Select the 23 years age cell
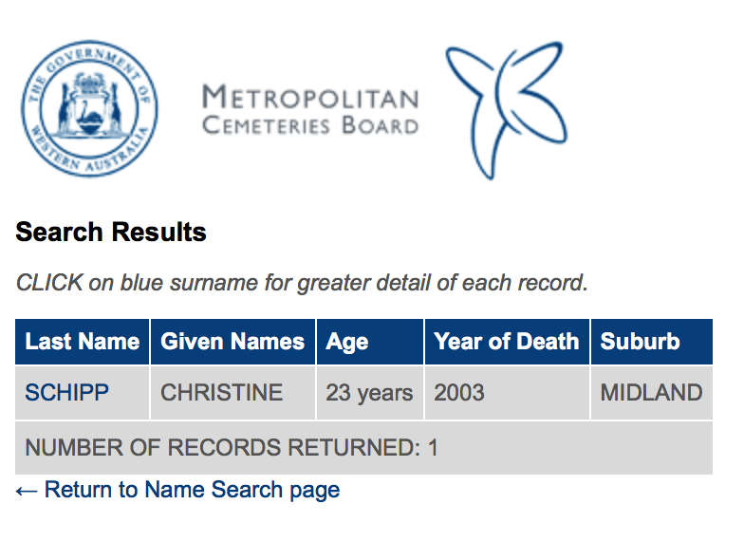The width and height of the screenshot is (744, 560). pyautogui.click(x=369, y=392)
